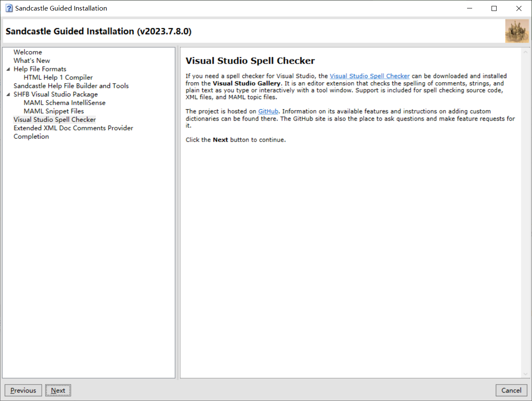Image resolution: width=532 pixels, height=401 pixels.
Task: Go to HTML Help 1 Compiler page
Action: [x=58, y=78]
